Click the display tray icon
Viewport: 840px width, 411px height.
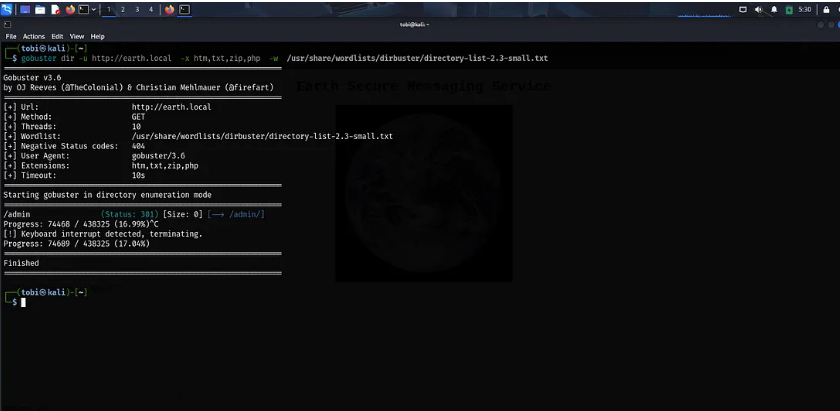743,10
